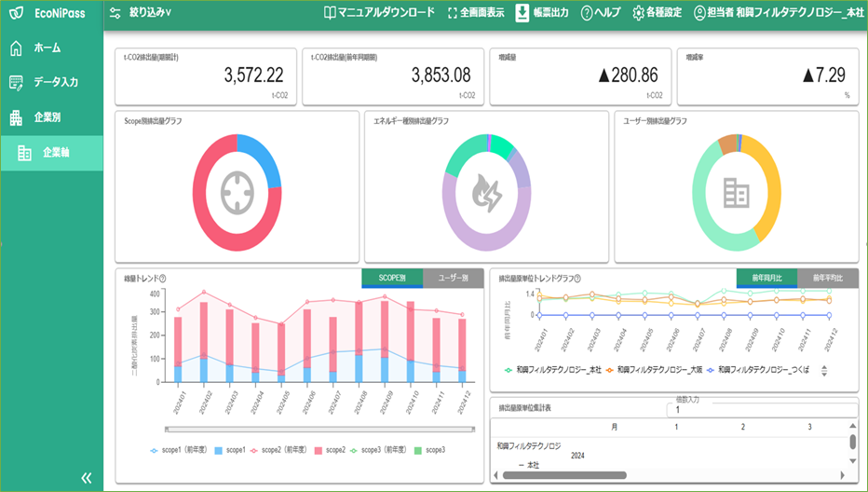This screenshot has width=868, height=492.
Task: Toggle scope2 (前年度) legend series
Action: tap(278, 450)
